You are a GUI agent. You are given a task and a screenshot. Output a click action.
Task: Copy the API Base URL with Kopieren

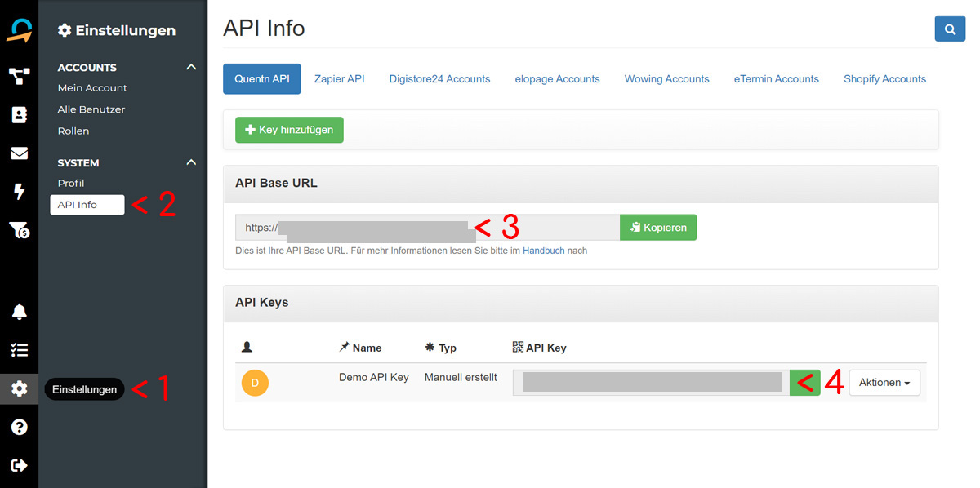click(x=658, y=227)
